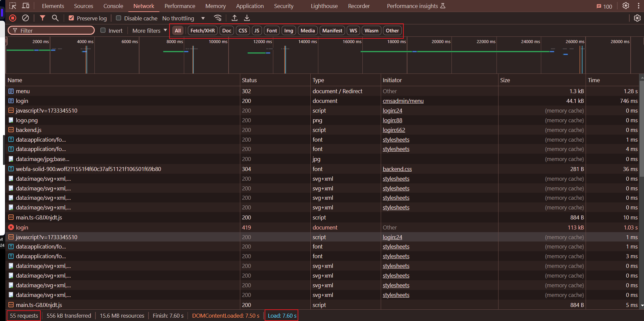Image resolution: width=644 pixels, height=321 pixels.
Task: Select the All request type filter
Action: pos(178,30)
